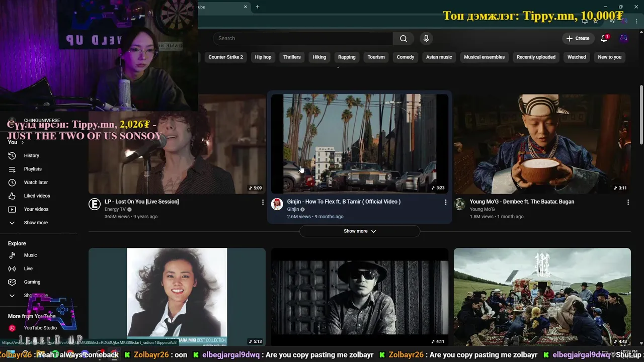This screenshot has height=362, width=644.
Task: Play the palm trees How To Flex thumbnail
Action: 360,144
